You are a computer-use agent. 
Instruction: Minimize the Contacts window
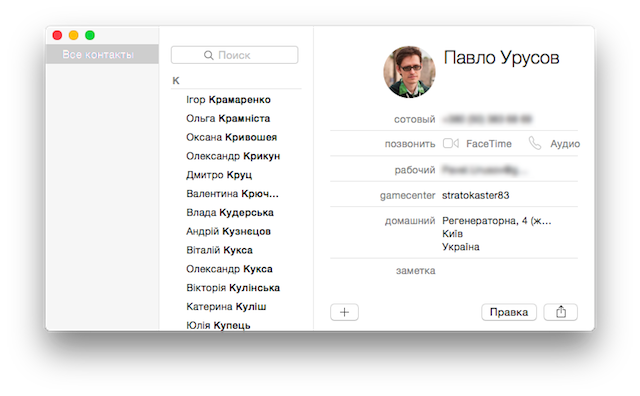pos(73,36)
